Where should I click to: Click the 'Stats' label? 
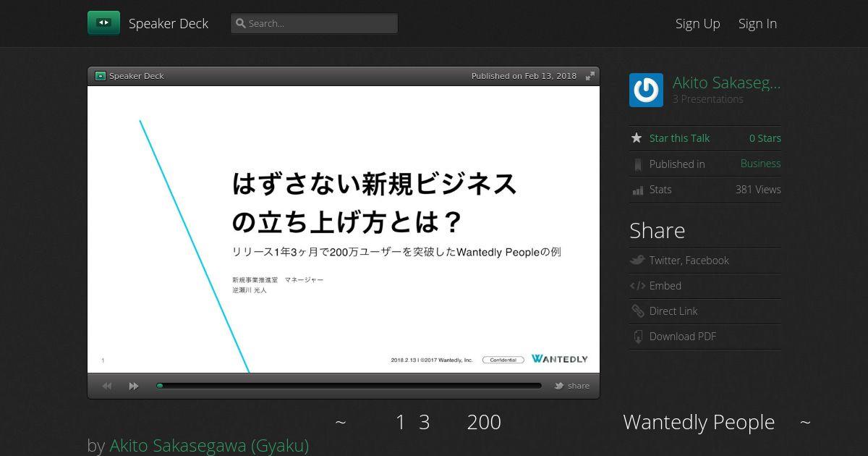[x=660, y=190]
